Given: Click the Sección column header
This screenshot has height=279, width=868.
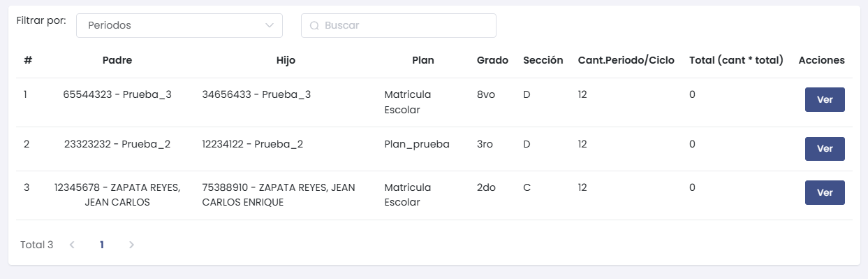Looking at the screenshot, I should [x=543, y=60].
